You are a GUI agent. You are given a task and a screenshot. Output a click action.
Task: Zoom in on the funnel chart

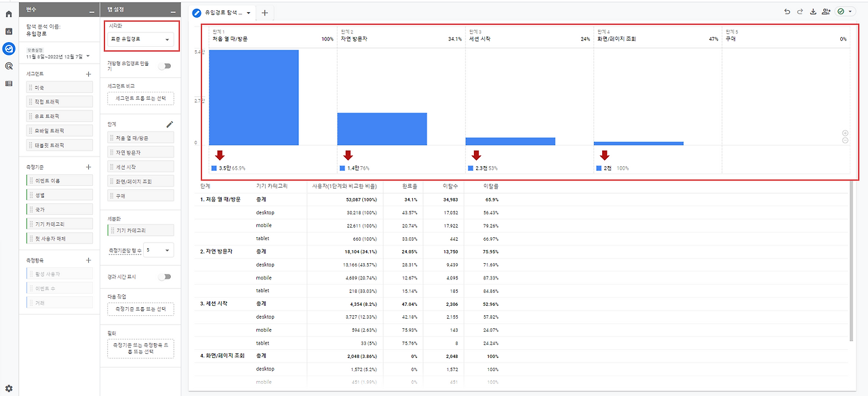(x=845, y=133)
